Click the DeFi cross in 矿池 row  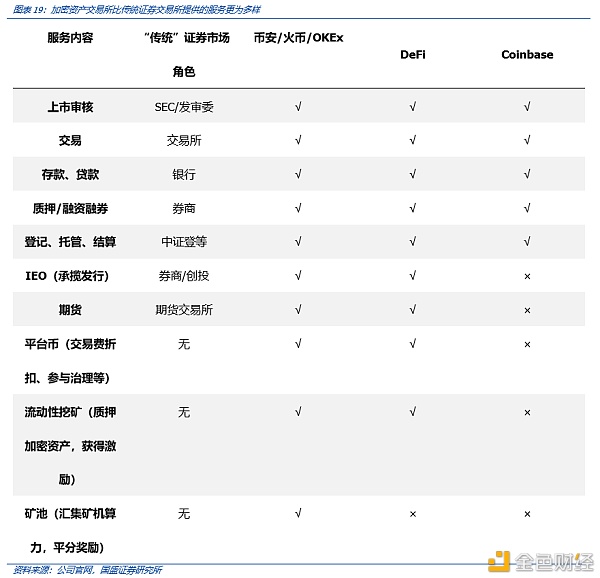click(412, 514)
